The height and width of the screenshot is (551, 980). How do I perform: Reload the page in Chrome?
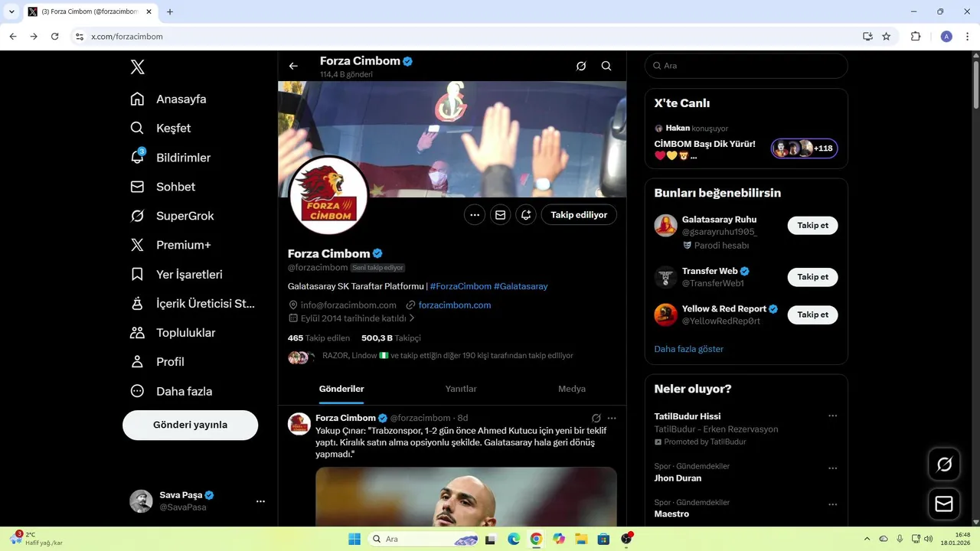[55, 36]
